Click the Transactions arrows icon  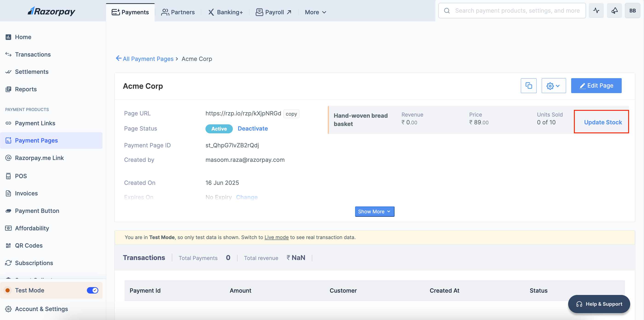(8, 54)
